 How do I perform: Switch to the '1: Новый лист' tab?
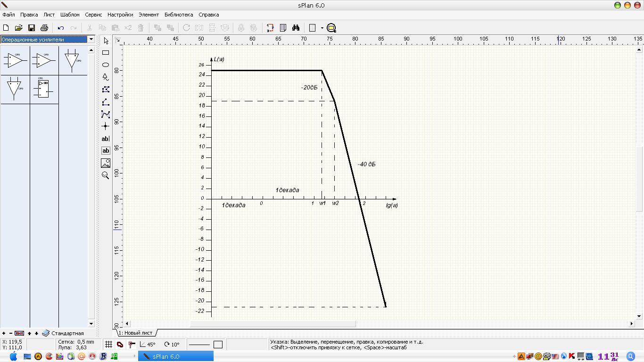pos(135,333)
